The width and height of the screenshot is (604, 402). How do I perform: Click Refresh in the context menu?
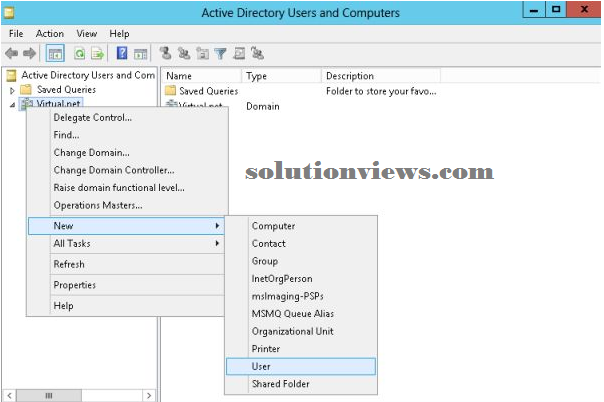coord(126,264)
